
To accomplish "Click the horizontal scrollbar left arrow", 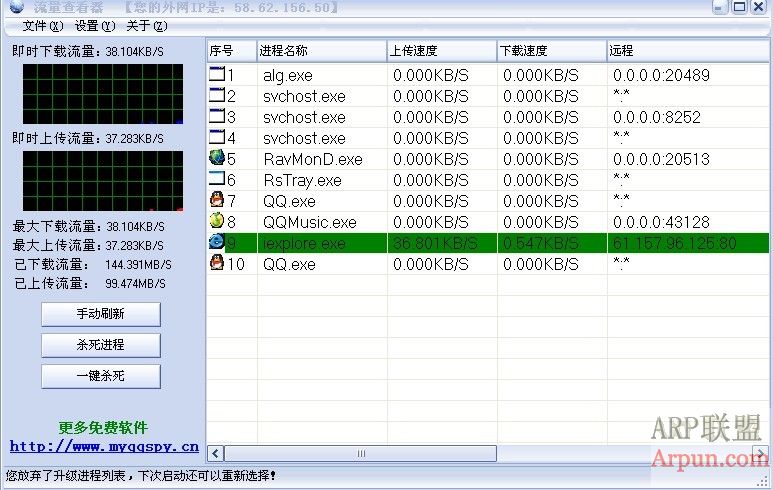I will coord(215,453).
